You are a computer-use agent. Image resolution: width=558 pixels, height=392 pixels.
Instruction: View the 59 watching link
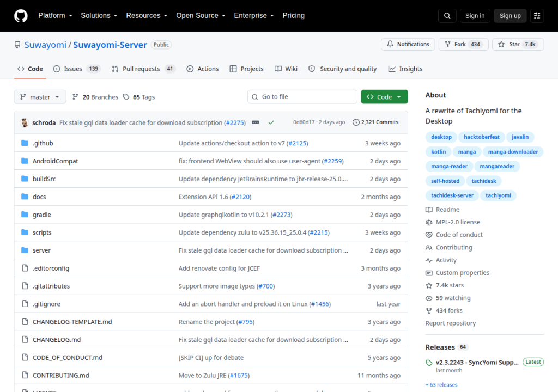(x=448, y=298)
